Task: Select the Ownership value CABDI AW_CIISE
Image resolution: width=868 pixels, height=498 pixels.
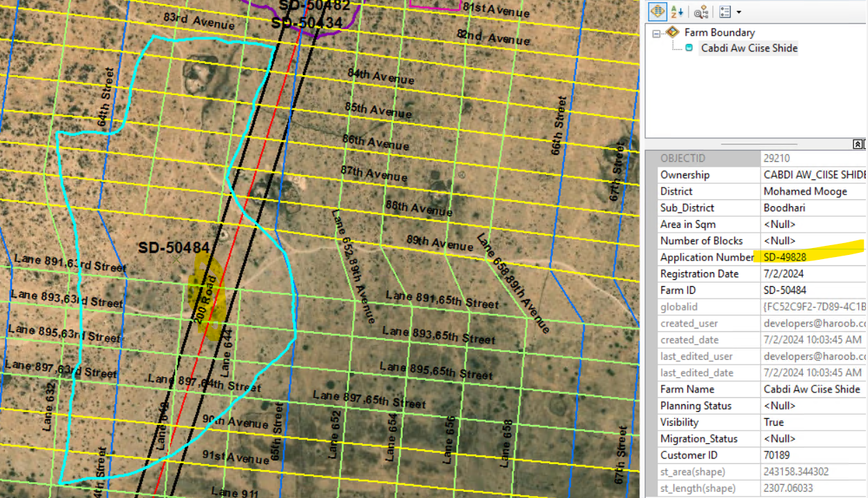Action: (x=815, y=175)
